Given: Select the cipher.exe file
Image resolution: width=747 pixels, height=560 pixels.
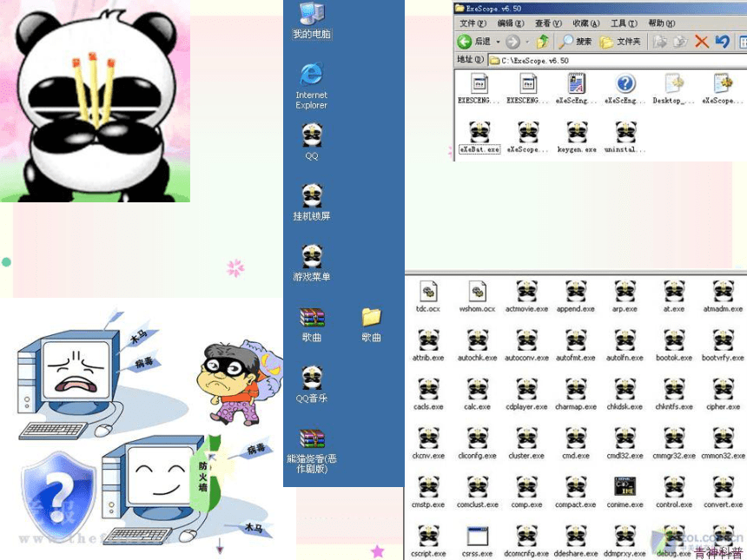Looking at the screenshot, I should point(723,394).
